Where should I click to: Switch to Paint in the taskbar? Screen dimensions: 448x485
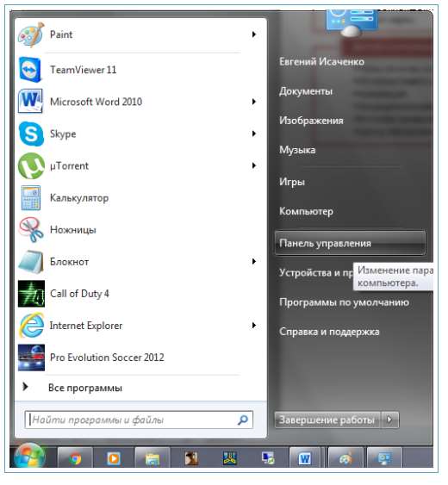coord(345,458)
